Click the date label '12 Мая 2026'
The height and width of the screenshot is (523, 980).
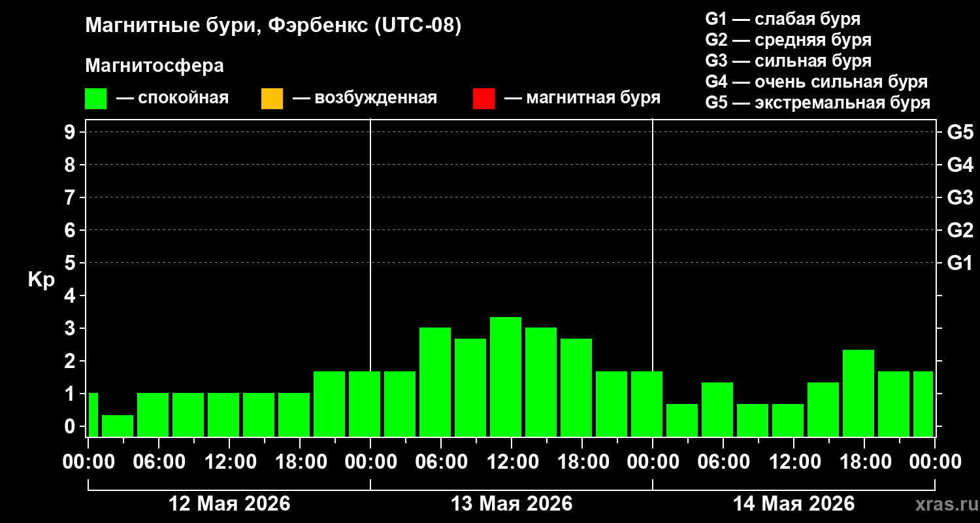(229, 503)
